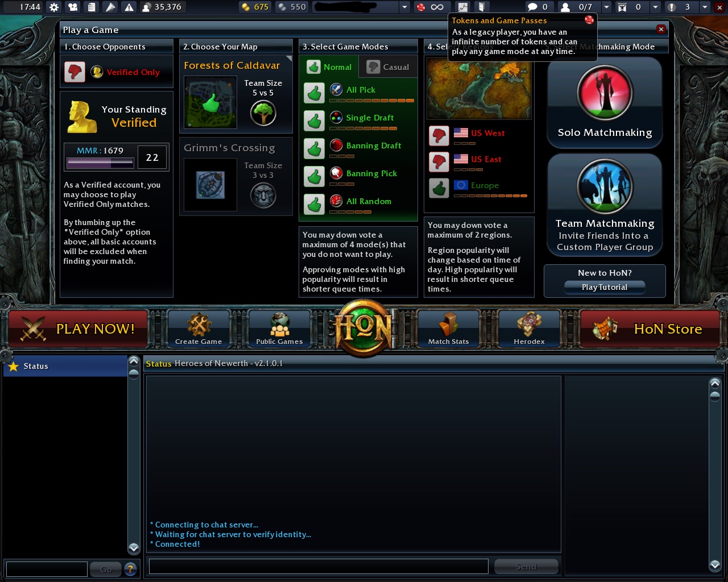Toggle US East region vote
Screen dimensions: 728x582
click(439, 162)
